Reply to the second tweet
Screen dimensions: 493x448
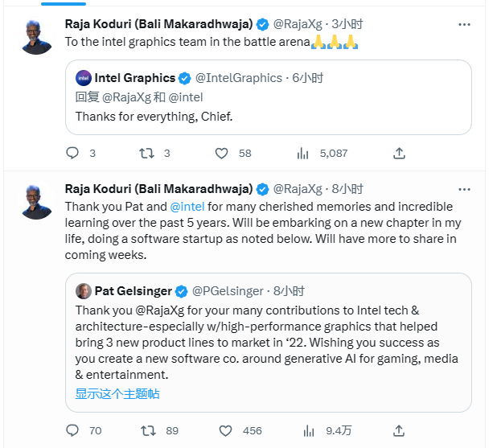[72, 430]
